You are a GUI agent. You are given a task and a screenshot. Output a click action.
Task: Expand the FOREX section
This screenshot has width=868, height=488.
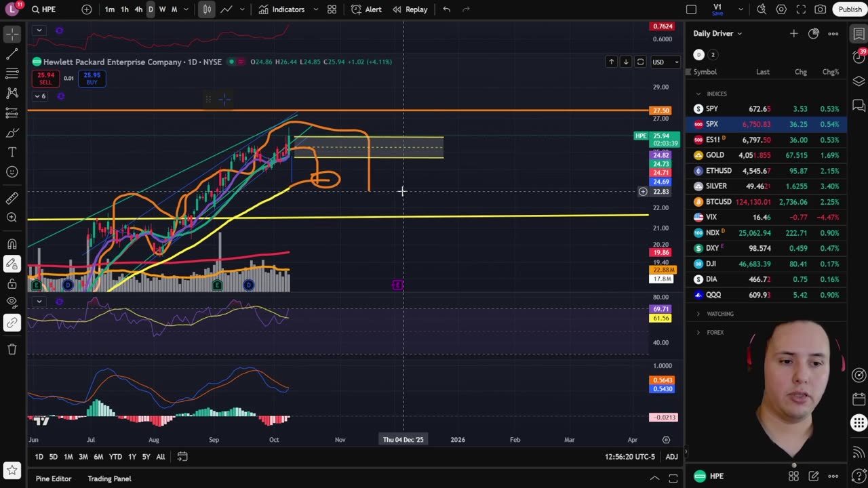698,332
